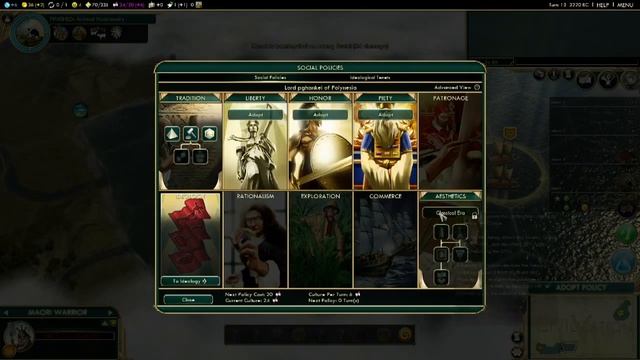
Task: Open the Tradition tree header
Action: coord(191,98)
